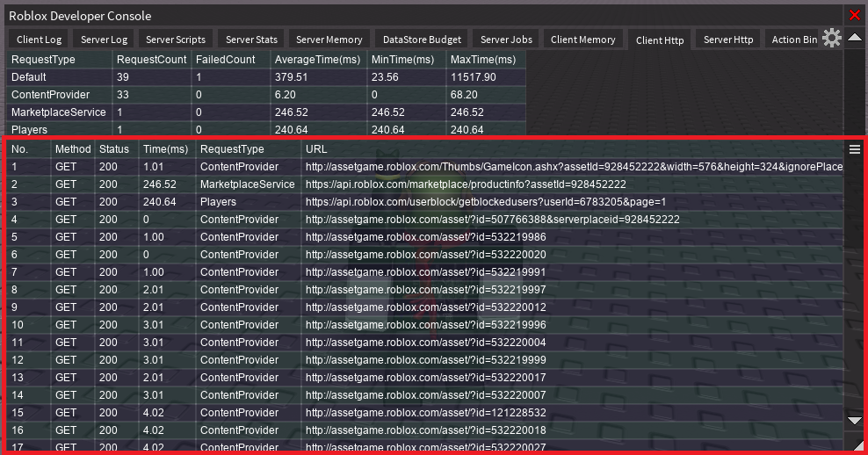Click the scroll up arrow
This screenshot has width=868, height=455.
(x=855, y=38)
